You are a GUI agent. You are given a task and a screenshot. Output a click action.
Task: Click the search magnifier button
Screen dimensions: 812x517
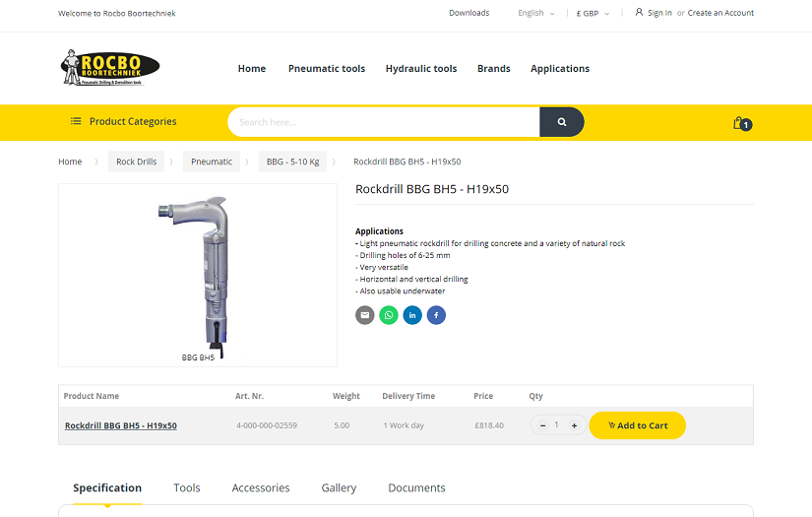coord(562,122)
